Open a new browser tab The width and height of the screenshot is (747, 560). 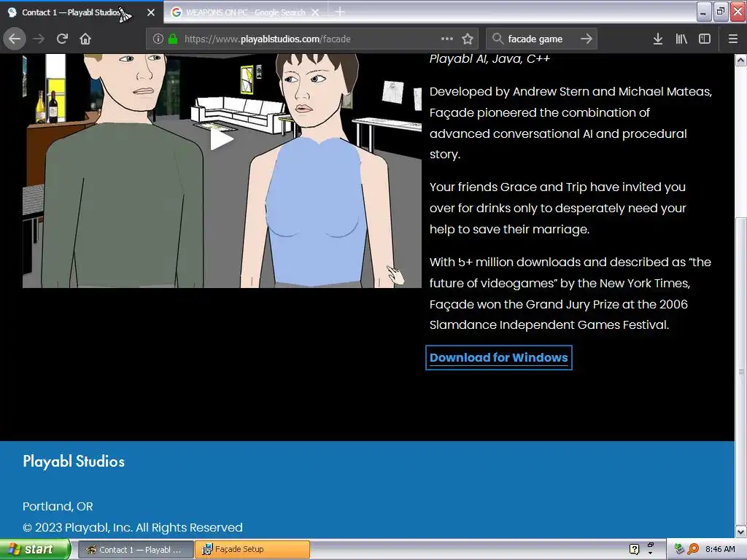click(x=340, y=12)
